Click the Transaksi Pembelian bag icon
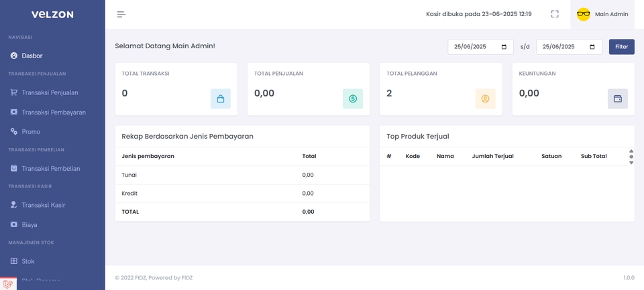The height and width of the screenshot is (290, 644). [14, 168]
